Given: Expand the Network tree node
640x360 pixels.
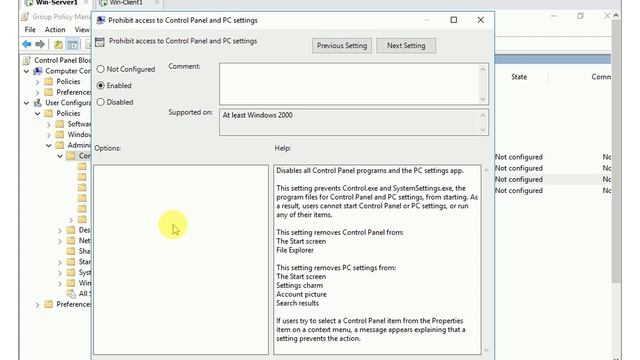Looking at the screenshot, I should coord(60,241).
